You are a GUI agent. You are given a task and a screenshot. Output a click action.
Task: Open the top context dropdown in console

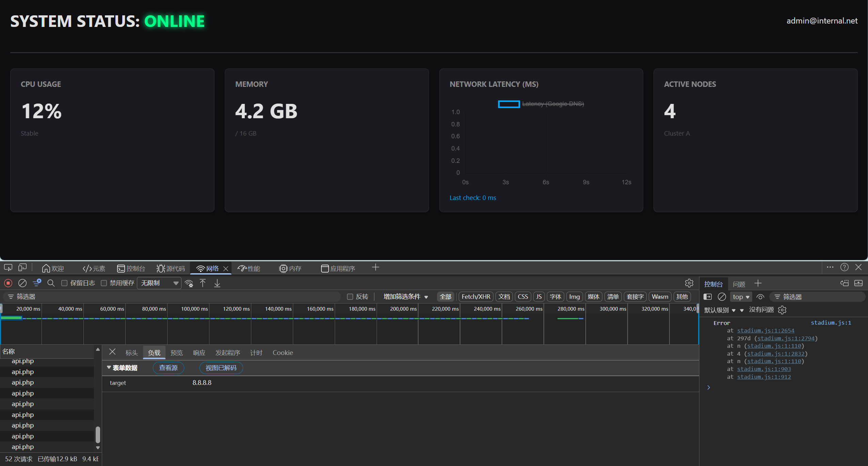(741, 297)
